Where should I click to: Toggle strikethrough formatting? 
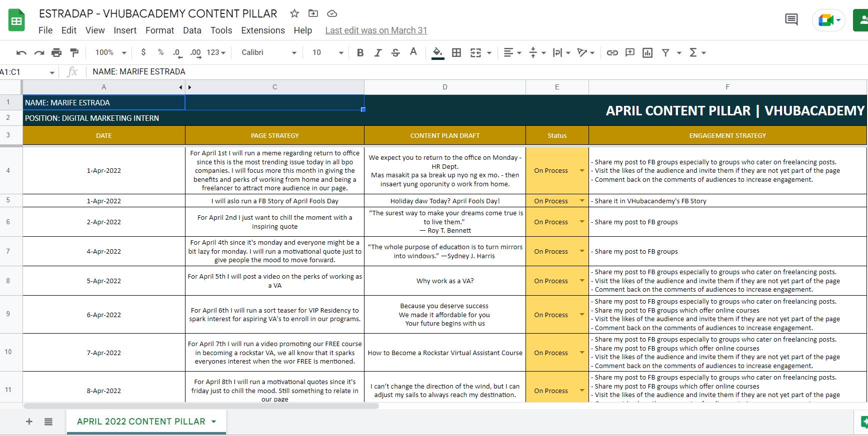point(395,52)
